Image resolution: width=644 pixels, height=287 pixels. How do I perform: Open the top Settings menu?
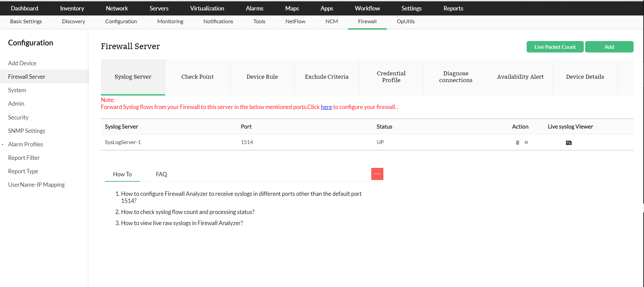tap(412, 8)
